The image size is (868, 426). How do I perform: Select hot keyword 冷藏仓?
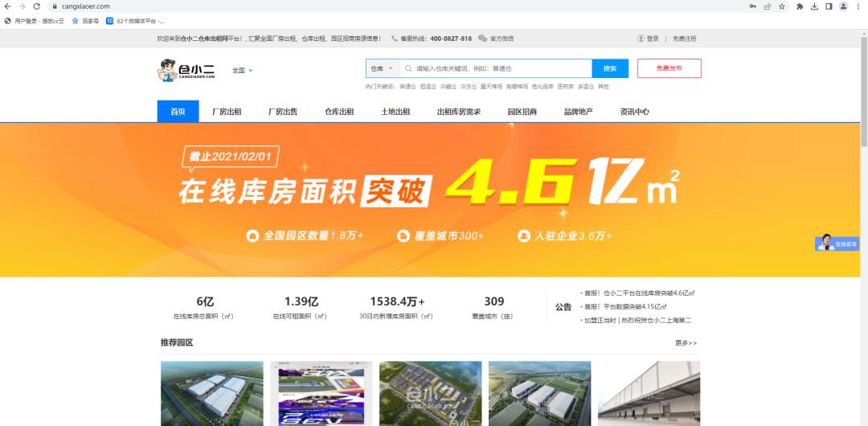click(448, 87)
